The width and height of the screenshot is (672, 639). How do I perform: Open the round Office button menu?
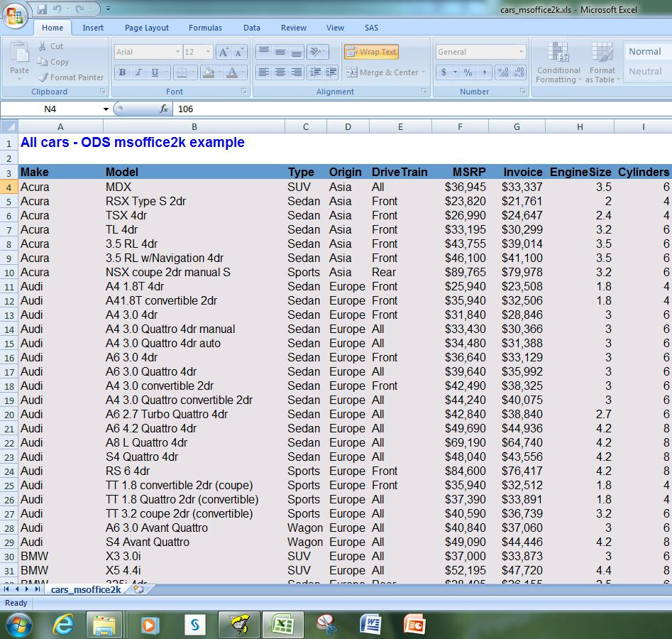[x=15, y=16]
